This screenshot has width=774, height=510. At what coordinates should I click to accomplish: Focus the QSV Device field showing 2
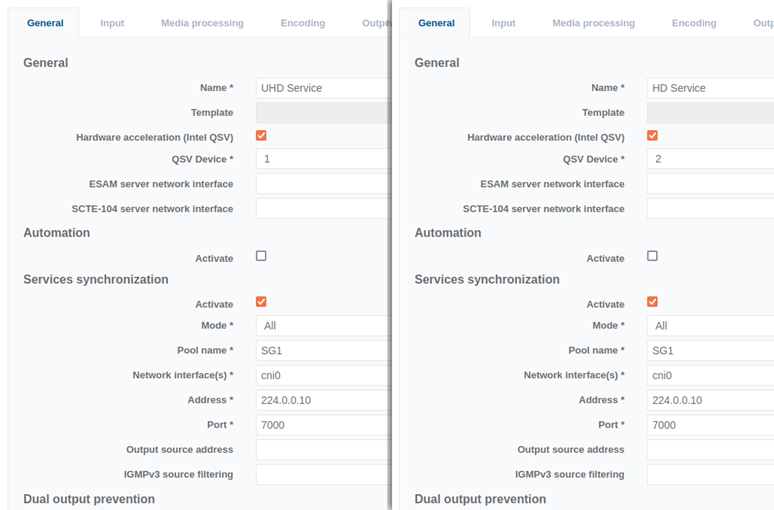click(x=710, y=159)
